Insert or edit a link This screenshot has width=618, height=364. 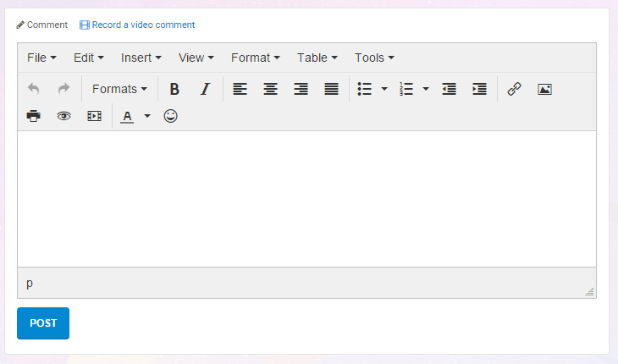coord(514,89)
